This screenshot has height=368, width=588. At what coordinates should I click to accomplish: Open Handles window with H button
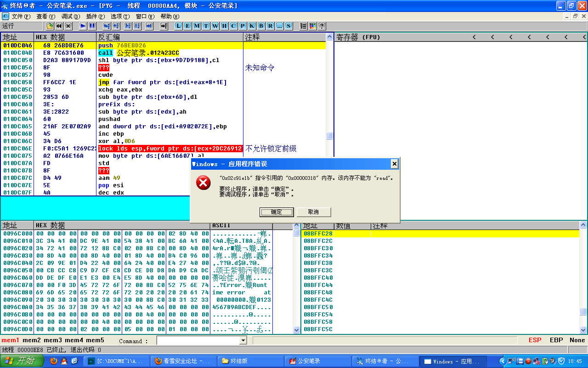(x=225, y=26)
